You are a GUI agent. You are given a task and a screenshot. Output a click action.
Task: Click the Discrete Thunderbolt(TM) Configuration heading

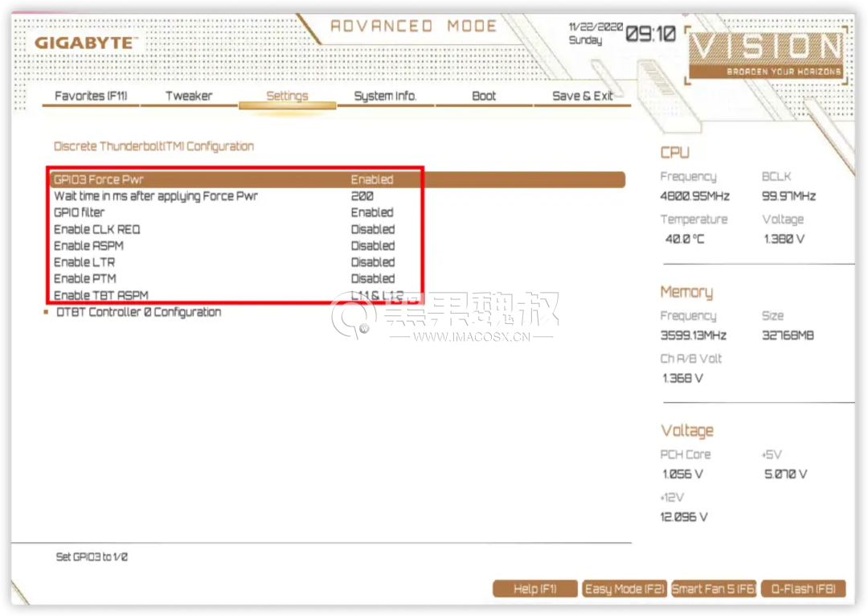click(x=154, y=146)
